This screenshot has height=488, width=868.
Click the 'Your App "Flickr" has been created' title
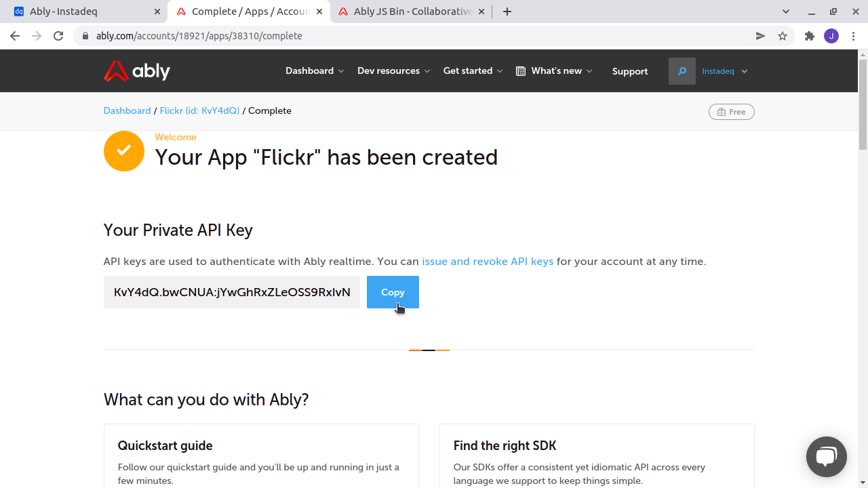tap(326, 157)
